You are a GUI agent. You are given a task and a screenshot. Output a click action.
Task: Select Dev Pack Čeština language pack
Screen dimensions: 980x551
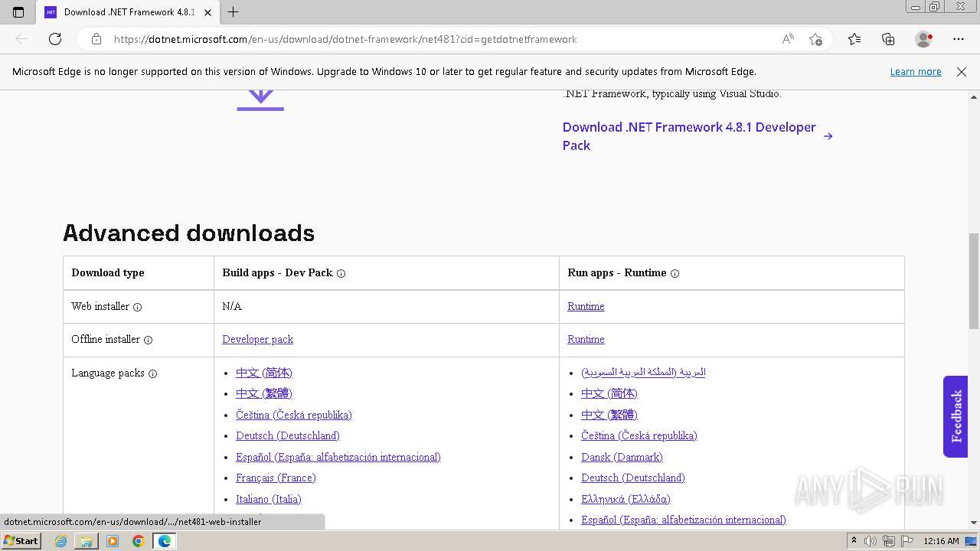tap(294, 415)
